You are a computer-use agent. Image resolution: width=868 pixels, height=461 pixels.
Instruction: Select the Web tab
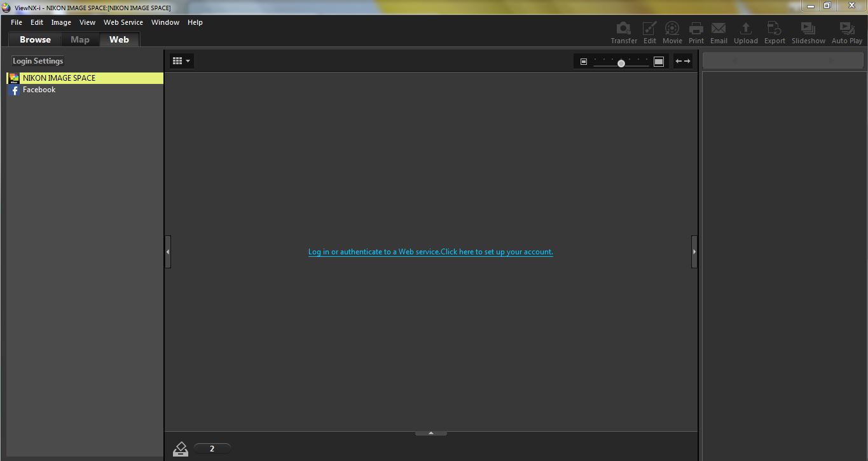pos(119,39)
